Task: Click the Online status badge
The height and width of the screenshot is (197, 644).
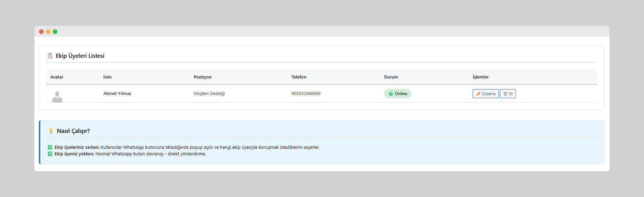Action: tap(398, 93)
